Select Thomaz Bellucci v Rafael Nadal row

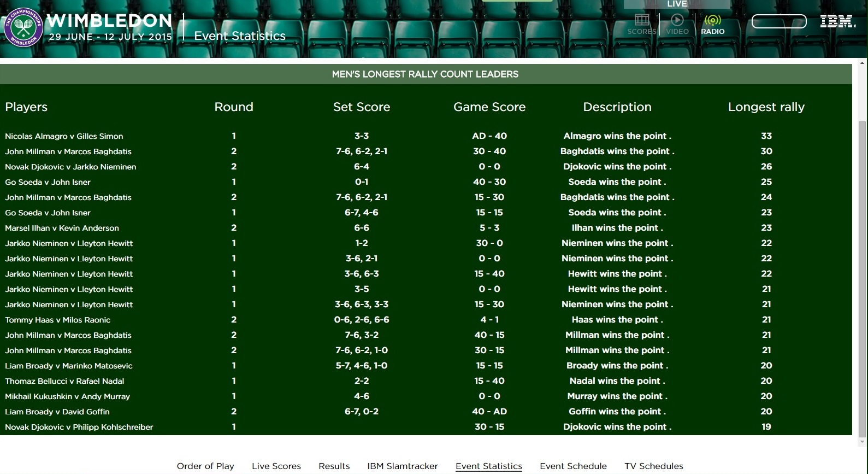426,381
